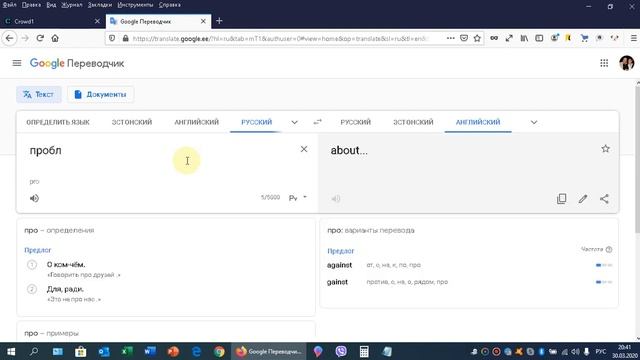Open Windows Start menu
The image size is (640, 360).
pyautogui.click(x=11, y=351)
